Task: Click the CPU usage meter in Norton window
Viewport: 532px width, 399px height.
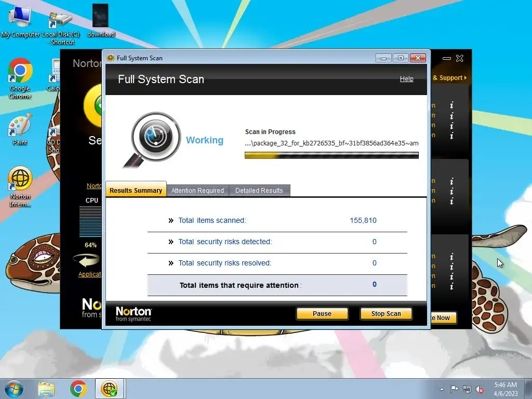Action: (x=90, y=221)
